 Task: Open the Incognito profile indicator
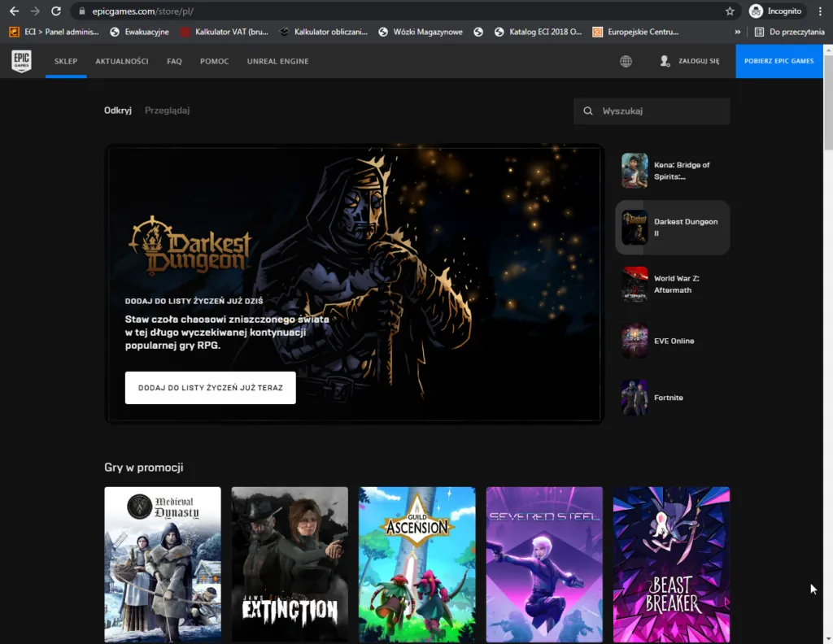coord(775,11)
